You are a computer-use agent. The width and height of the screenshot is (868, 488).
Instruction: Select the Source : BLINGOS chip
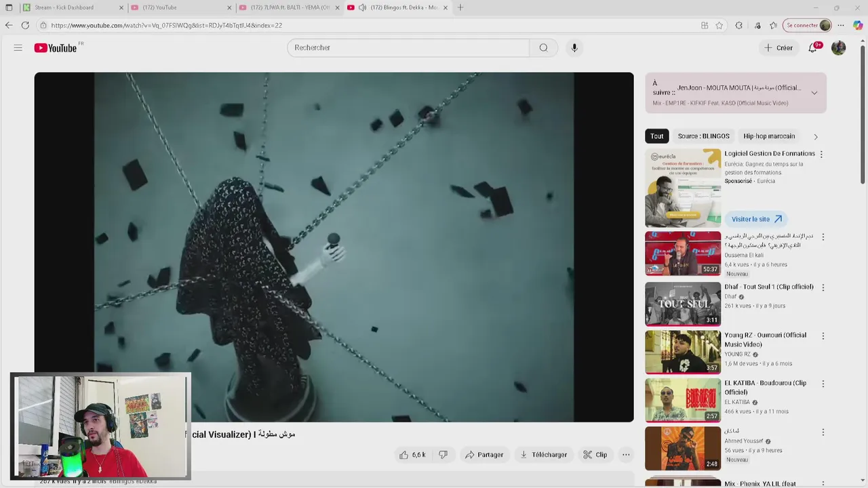pyautogui.click(x=703, y=136)
